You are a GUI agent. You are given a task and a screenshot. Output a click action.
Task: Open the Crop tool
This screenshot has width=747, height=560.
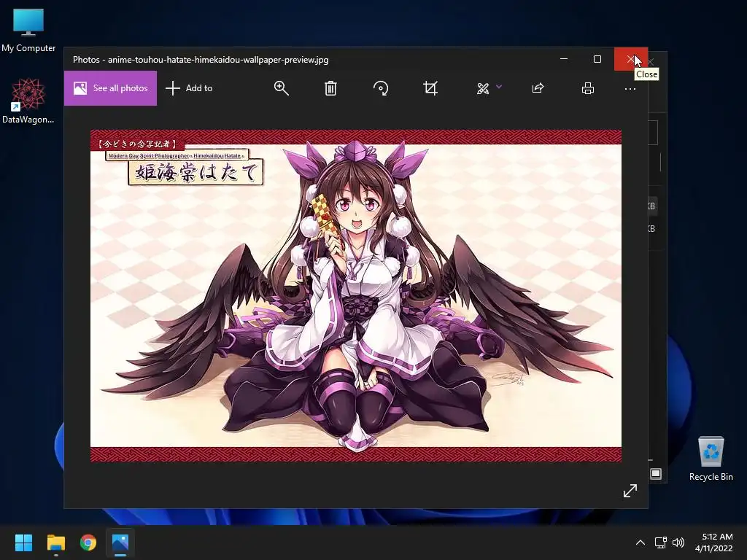[x=430, y=88]
